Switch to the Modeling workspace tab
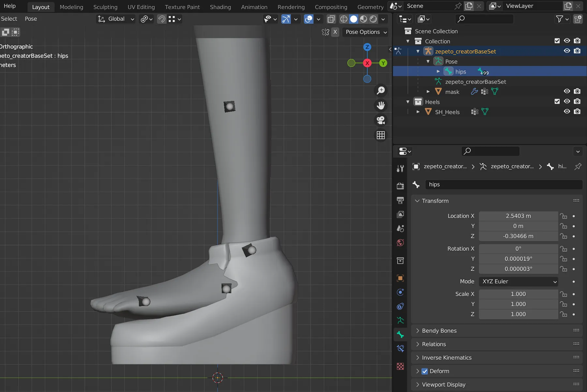Image resolution: width=587 pixels, height=392 pixels. (x=71, y=7)
